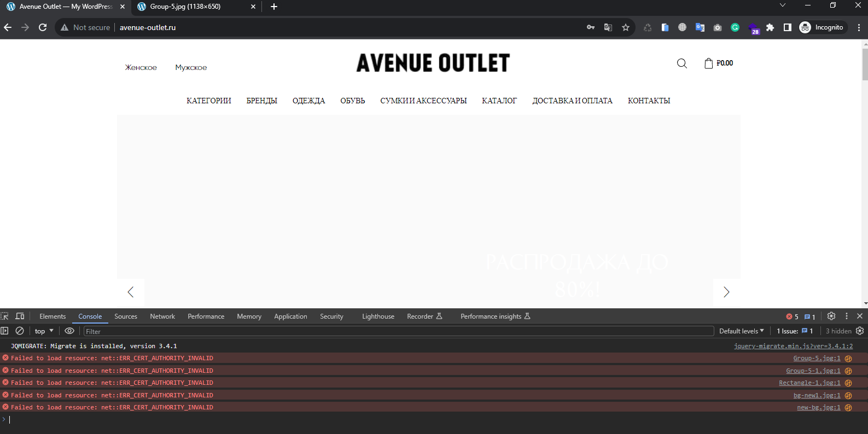Click the camera screenshot extension icon
Image resolution: width=868 pixels, height=434 pixels.
tap(718, 27)
